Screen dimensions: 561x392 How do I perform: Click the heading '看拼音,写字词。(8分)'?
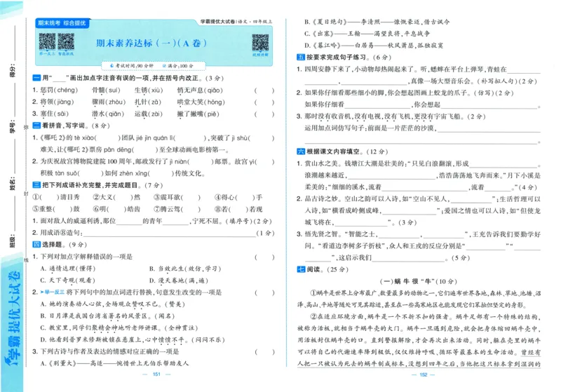(x=76, y=126)
